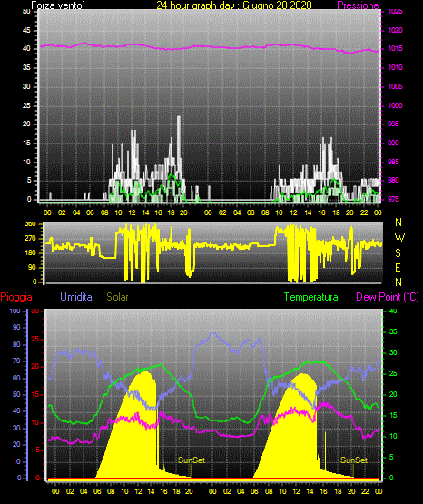423x504 pixels.
Task: Click the red 'Pioggia' legend label
Action: (16, 297)
